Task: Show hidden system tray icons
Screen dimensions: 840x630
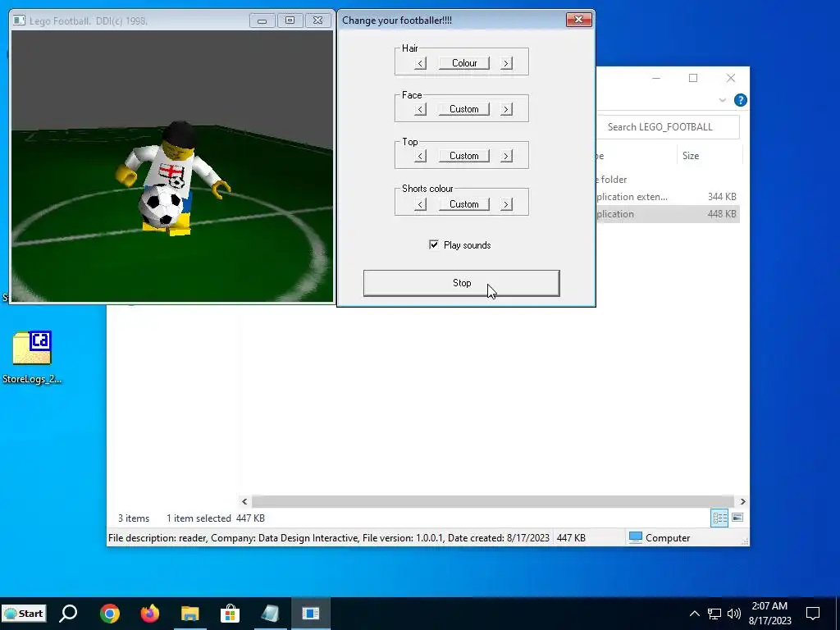Action: [694, 614]
